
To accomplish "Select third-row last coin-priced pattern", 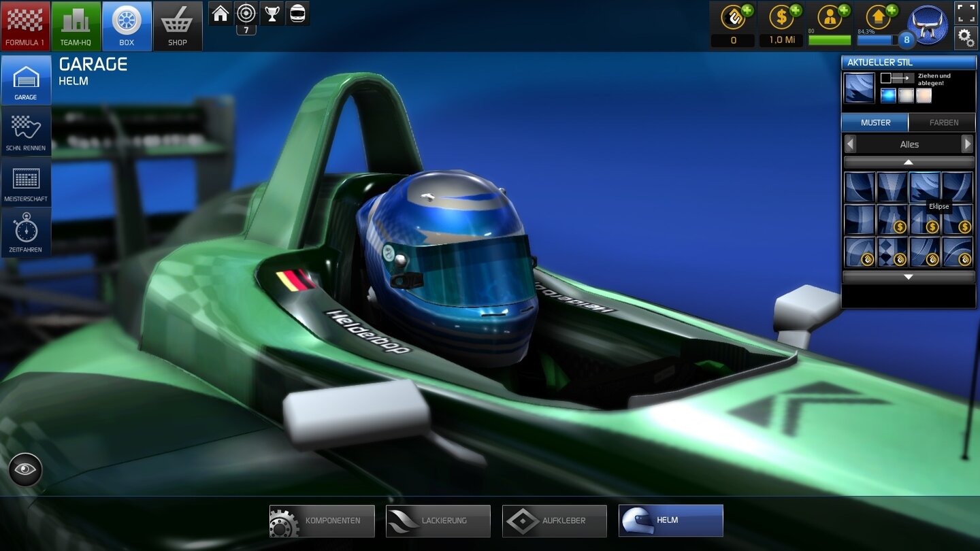I will [x=958, y=252].
